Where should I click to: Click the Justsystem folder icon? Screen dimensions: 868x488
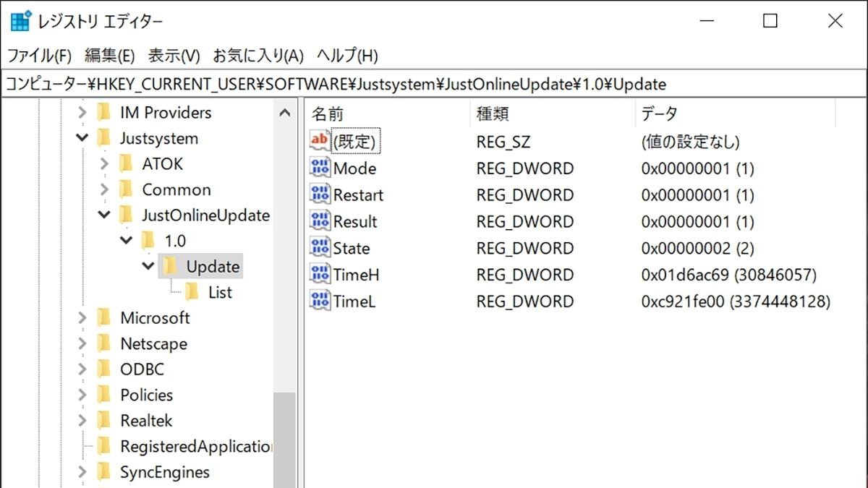[x=104, y=137]
